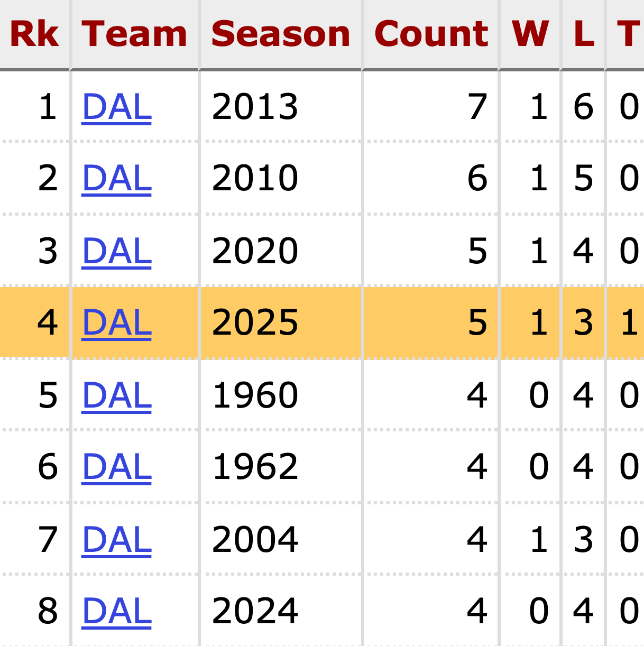This screenshot has width=644, height=646.
Task: Click the Count value 7 in the 2013 row
Action: (477, 107)
